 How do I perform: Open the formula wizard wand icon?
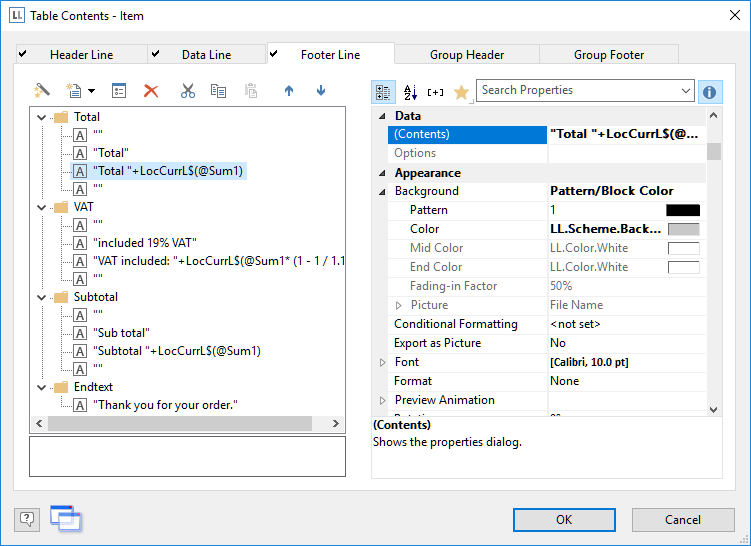[42, 91]
